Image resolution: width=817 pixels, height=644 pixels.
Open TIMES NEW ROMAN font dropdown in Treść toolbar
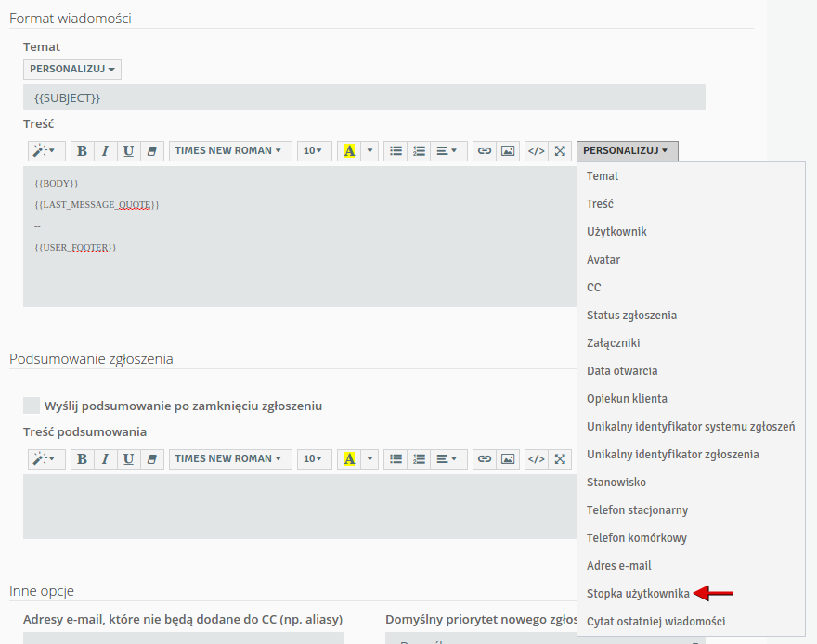230,151
